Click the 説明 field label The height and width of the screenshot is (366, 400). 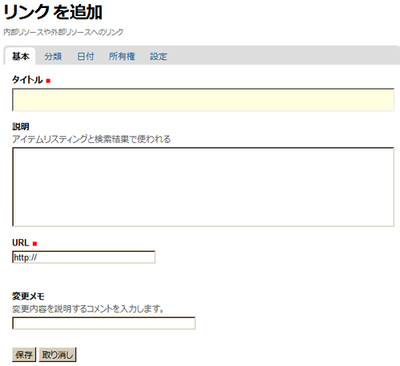pos(21,127)
